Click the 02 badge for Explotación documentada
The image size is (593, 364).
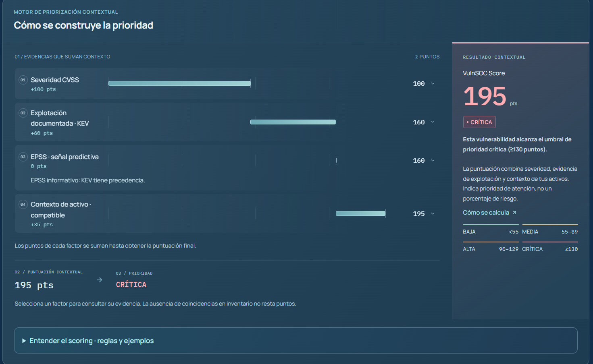[23, 113]
